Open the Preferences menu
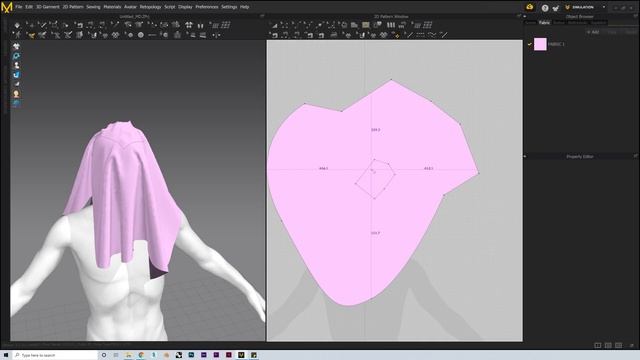640x360 pixels. click(207, 7)
